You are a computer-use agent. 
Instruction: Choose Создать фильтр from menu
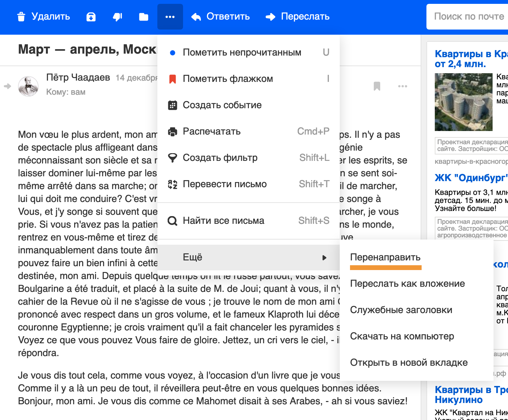pyautogui.click(x=249, y=158)
